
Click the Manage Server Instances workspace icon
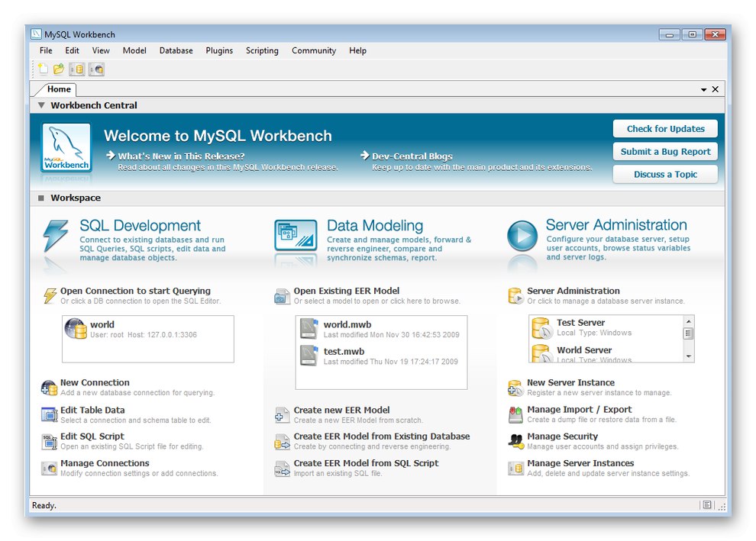pyautogui.click(x=515, y=469)
